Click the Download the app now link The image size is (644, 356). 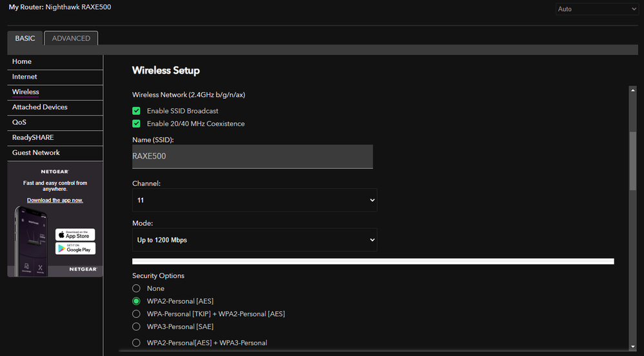(55, 201)
